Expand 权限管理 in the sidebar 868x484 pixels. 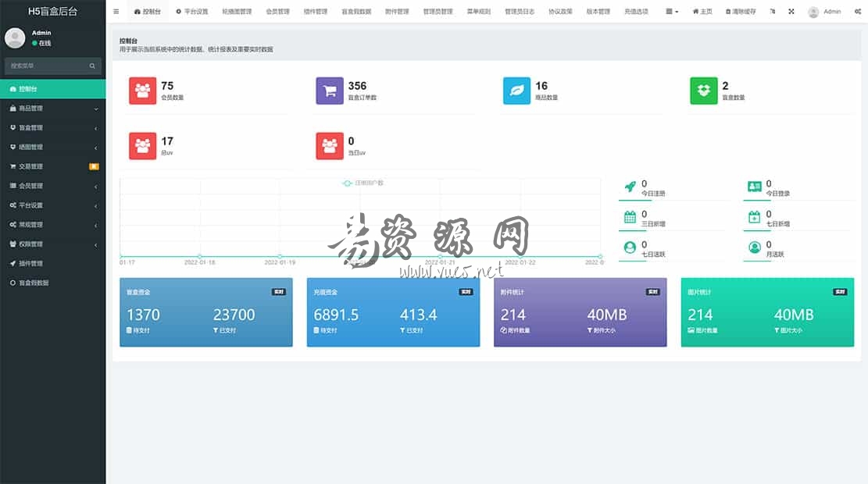point(52,244)
